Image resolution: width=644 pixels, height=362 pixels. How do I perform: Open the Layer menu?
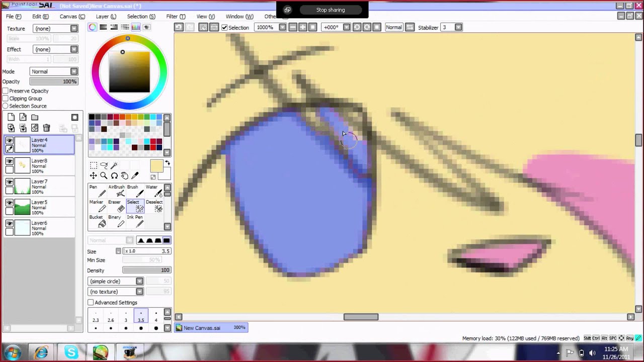(106, 17)
